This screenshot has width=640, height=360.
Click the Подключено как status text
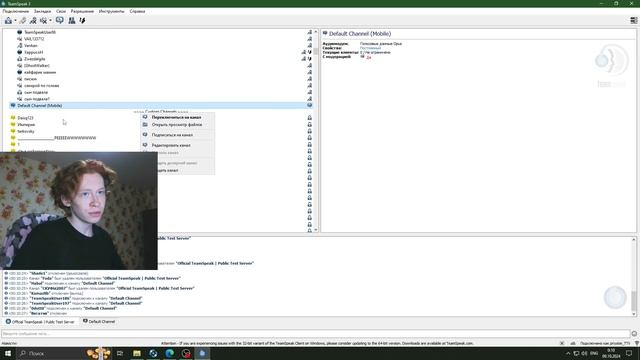[x=604, y=344]
